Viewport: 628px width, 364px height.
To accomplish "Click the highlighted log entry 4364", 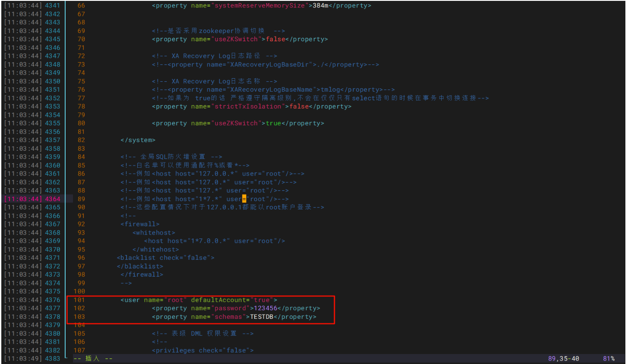I will pyautogui.click(x=32, y=199).
